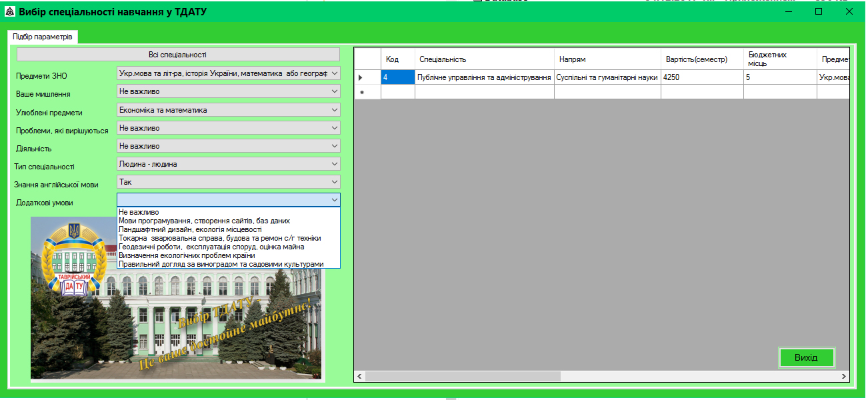Click the app icon in title bar
The image size is (868, 400).
coord(9,12)
